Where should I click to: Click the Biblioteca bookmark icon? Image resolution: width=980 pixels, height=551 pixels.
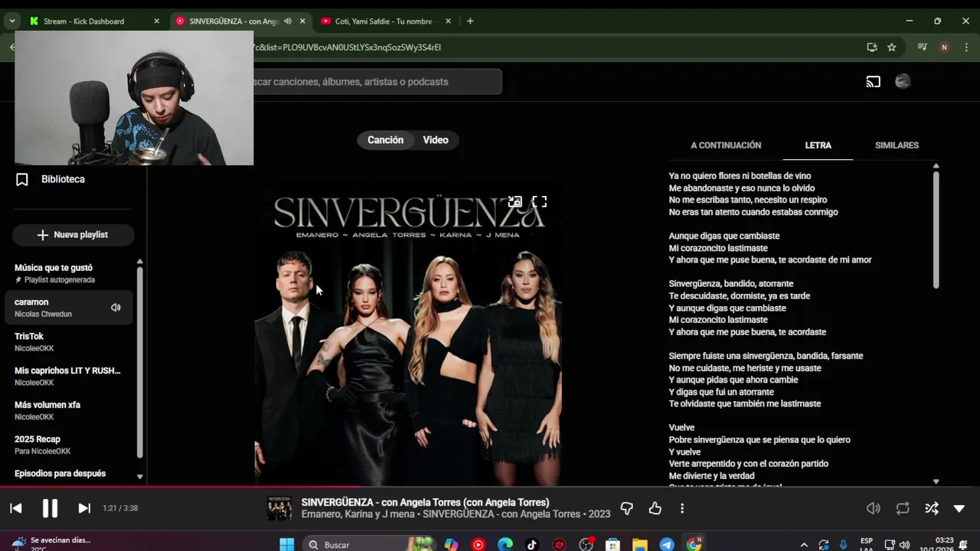[22, 179]
